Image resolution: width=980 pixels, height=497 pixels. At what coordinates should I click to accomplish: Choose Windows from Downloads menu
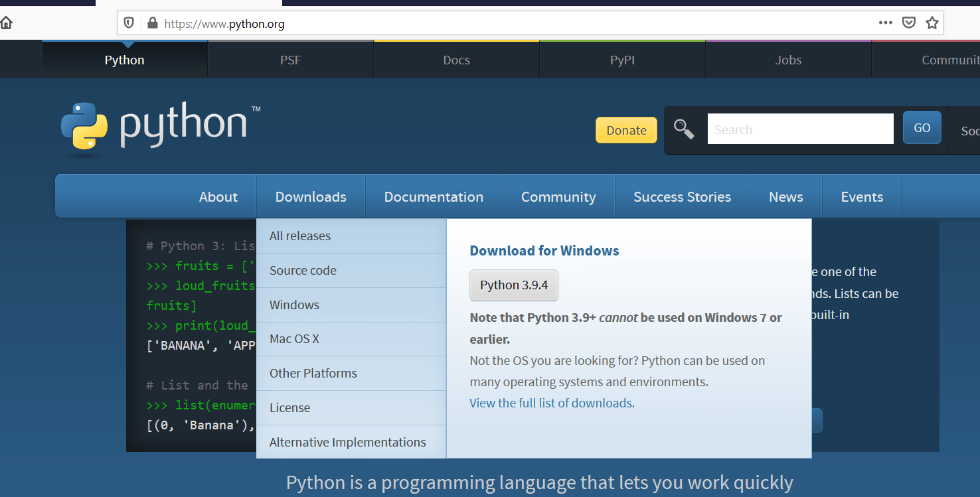tap(351, 305)
